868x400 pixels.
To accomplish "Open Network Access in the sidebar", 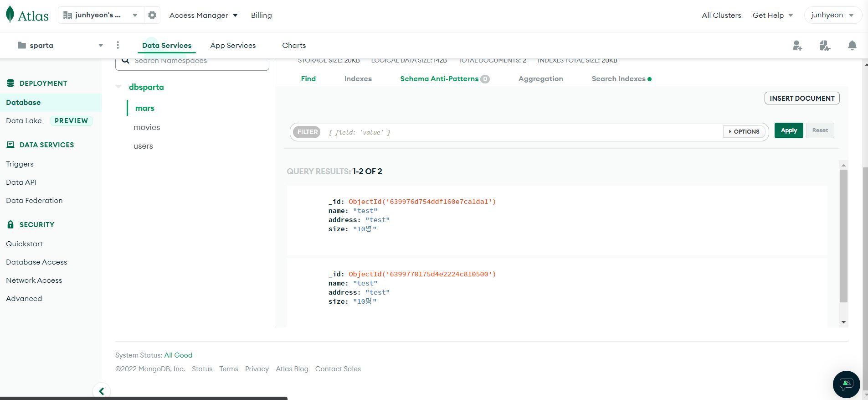I will click(34, 280).
